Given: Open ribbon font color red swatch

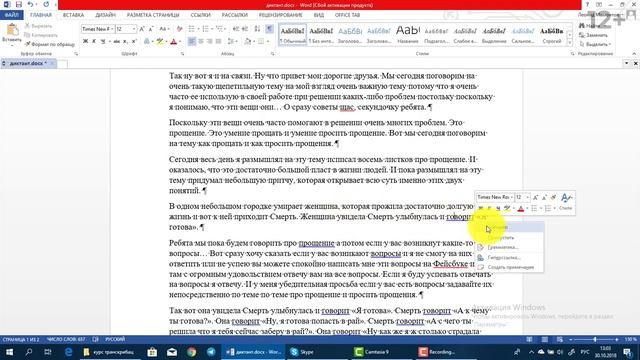Looking at the screenshot, I should (173, 41).
